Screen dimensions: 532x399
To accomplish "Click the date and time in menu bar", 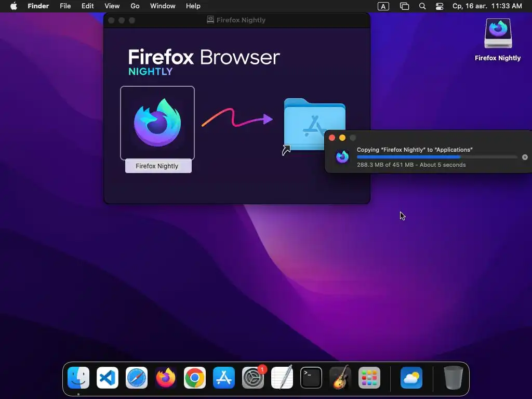I will coord(487,6).
